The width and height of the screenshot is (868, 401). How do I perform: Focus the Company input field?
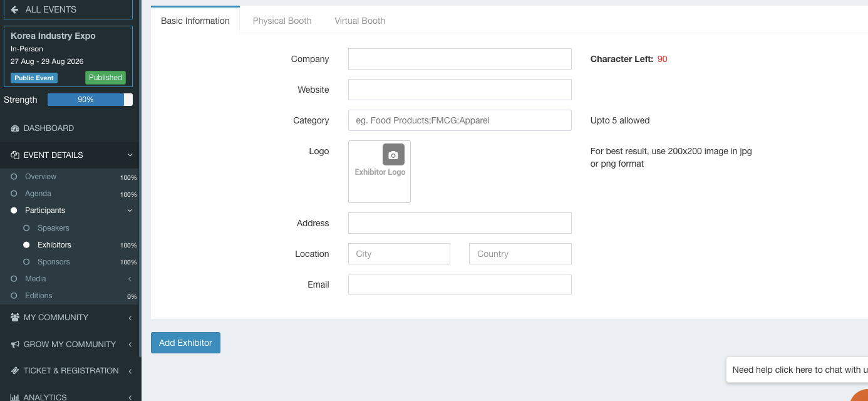coord(460,59)
